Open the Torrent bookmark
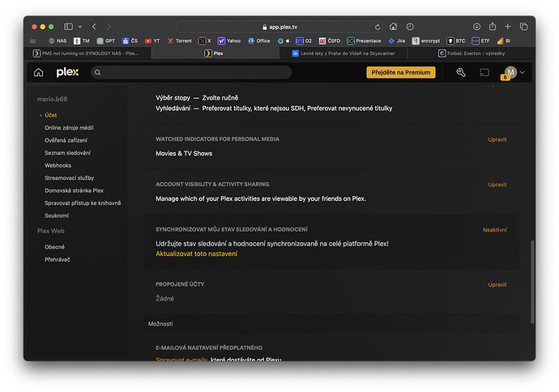 (180, 41)
